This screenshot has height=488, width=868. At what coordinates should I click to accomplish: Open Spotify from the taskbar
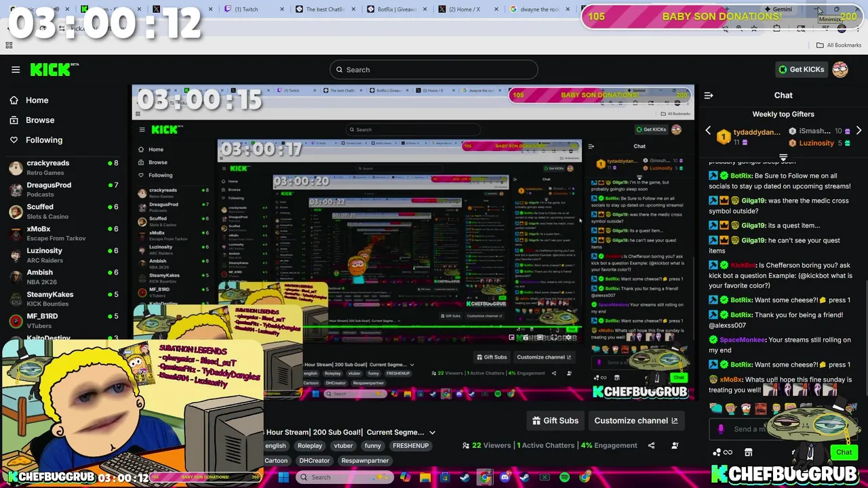coord(564,477)
